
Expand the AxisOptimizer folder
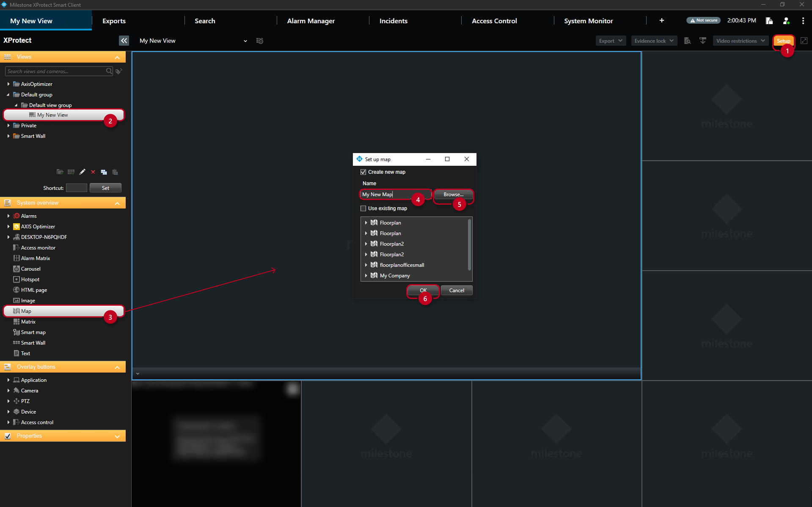[8, 84]
